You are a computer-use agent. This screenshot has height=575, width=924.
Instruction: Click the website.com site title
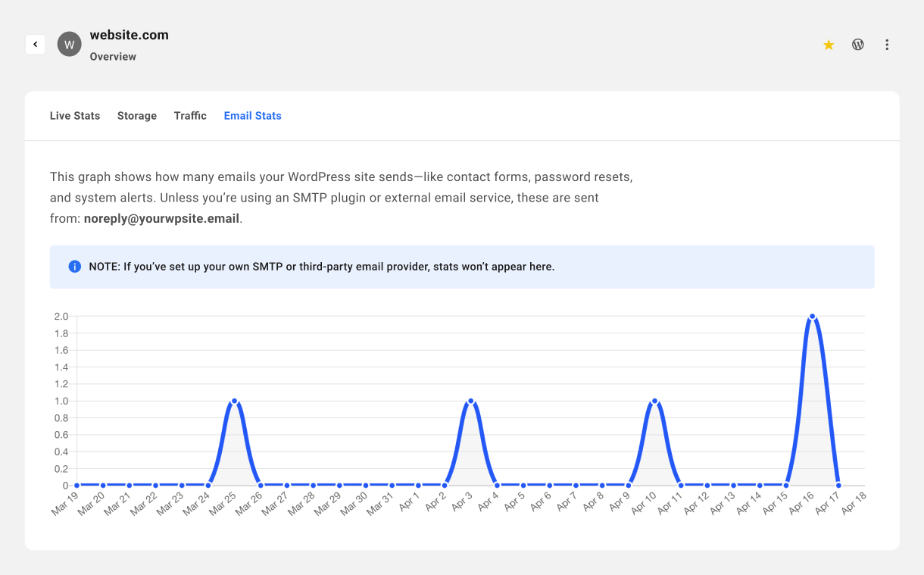pyautogui.click(x=129, y=35)
